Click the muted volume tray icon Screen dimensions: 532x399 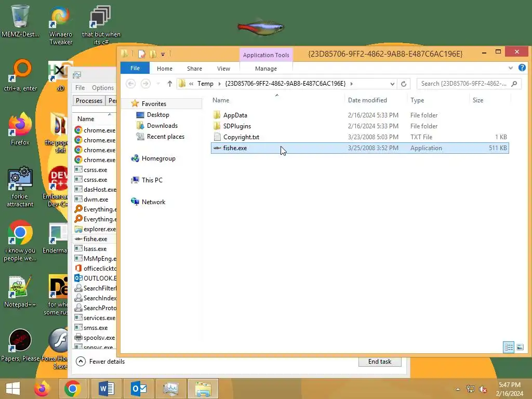tap(483, 389)
